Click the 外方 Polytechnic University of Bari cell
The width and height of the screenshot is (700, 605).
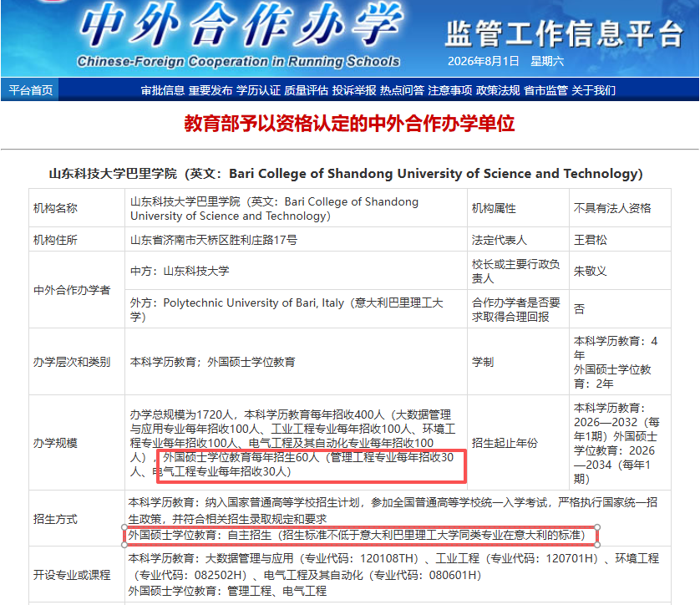[296, 309]
